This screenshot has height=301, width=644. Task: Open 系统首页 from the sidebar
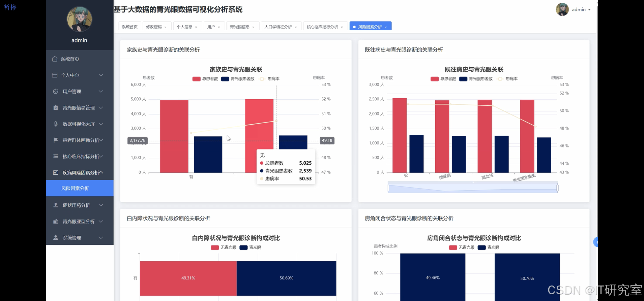pos(80,59)
